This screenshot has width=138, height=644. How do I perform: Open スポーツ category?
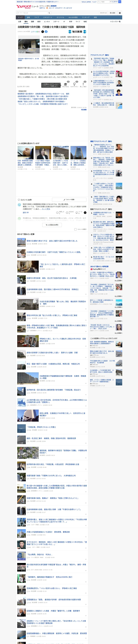(x=56, y=21)
